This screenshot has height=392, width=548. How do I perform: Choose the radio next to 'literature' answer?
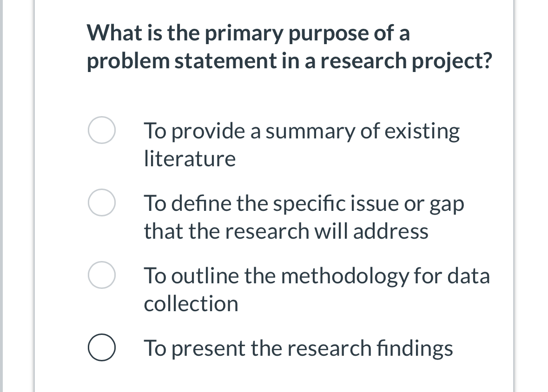coord(101,130)
